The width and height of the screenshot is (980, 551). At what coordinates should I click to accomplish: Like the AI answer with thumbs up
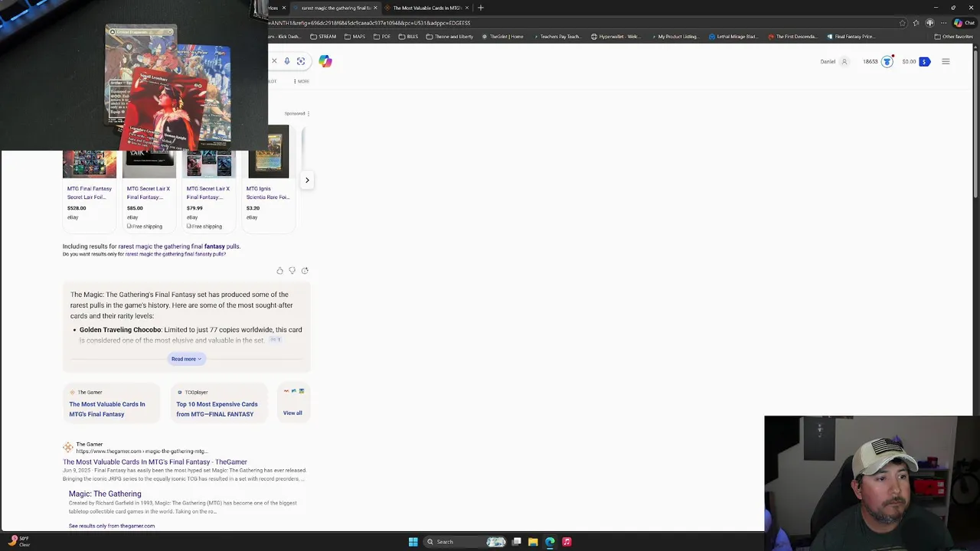(x=279, y=271)
